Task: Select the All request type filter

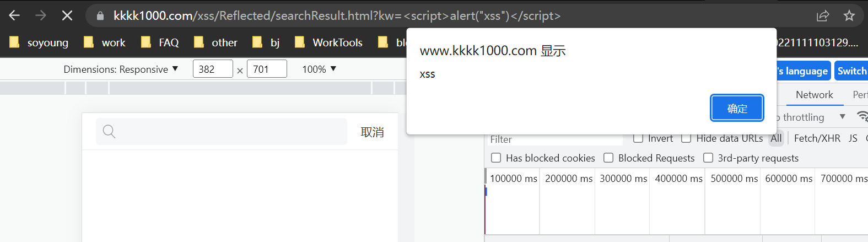Action: pos(776,138)
